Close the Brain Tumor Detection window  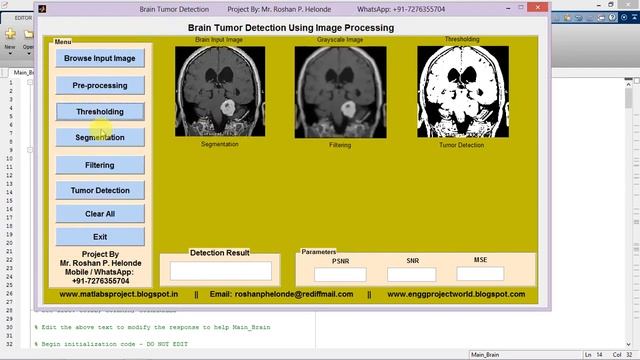coord(538,7)
